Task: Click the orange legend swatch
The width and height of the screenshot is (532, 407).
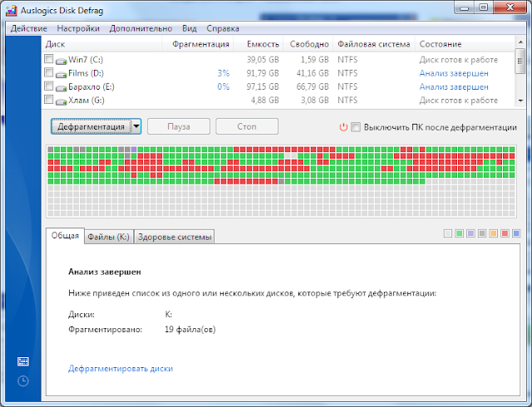Action: 493,233
